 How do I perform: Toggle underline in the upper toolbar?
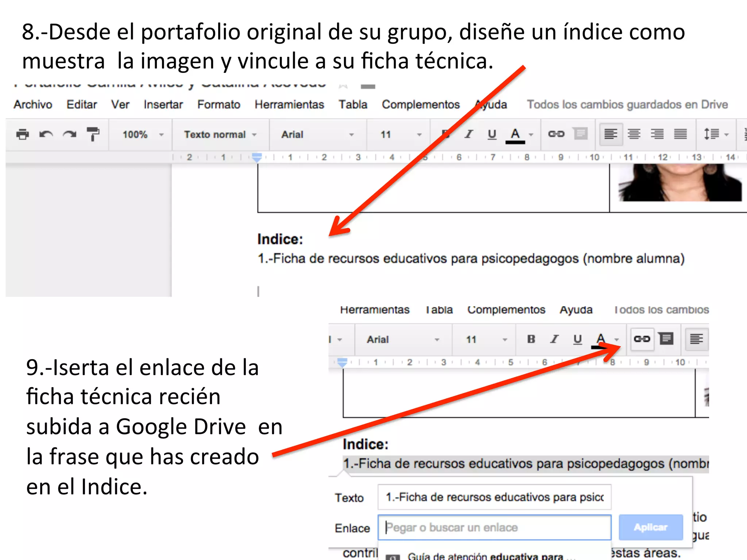click(x=492, y=134)
